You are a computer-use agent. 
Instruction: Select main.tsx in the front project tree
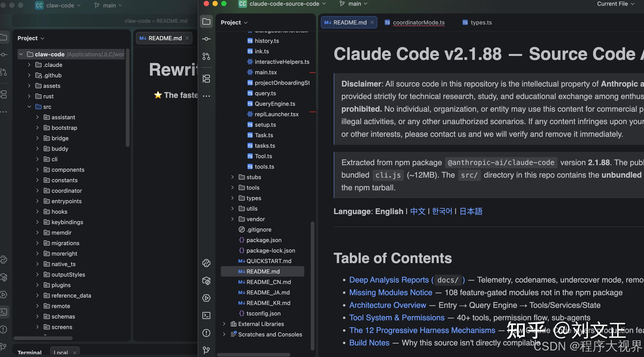[x=262, y=72]
